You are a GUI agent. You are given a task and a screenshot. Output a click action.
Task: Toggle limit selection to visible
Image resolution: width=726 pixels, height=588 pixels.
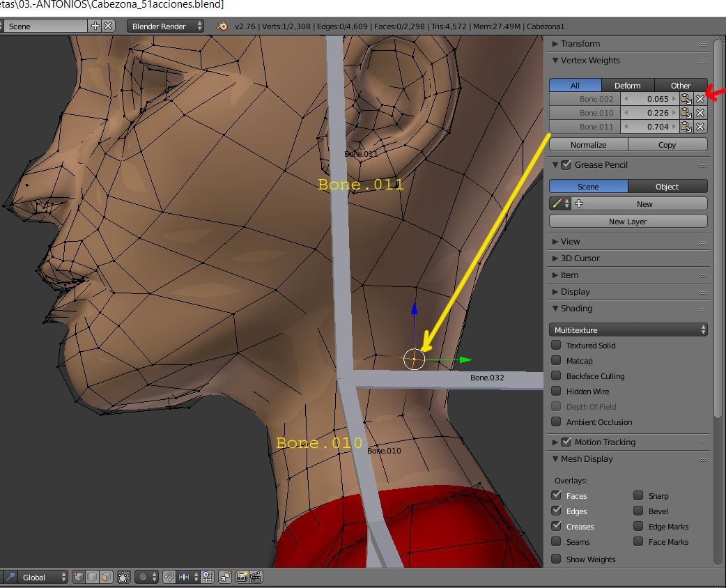[x=124, y=577]
